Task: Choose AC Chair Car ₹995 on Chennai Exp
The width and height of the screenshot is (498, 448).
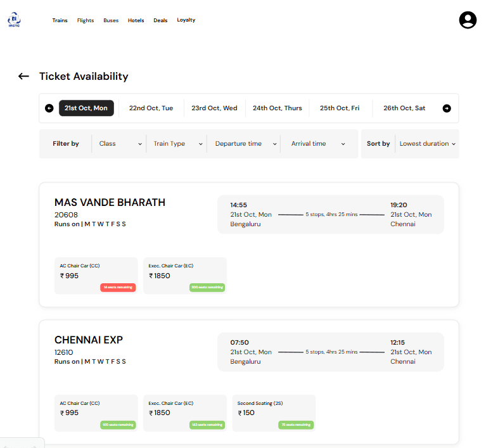Action: pos(96,413)
